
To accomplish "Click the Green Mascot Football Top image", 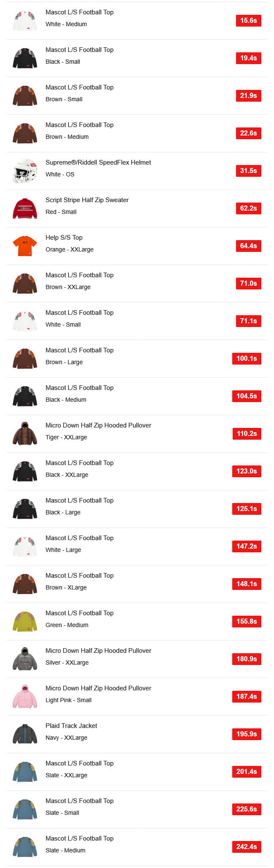I will tap(25, 622).
